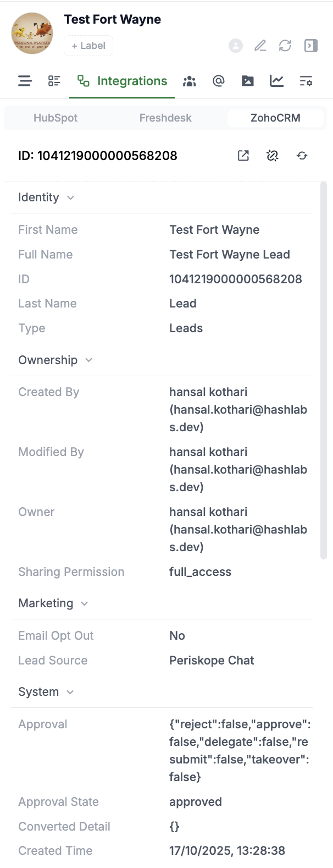333x868 pixels.
Task: Collapse the Identity section
Action: pyautogui.click(x=70, y=197)
